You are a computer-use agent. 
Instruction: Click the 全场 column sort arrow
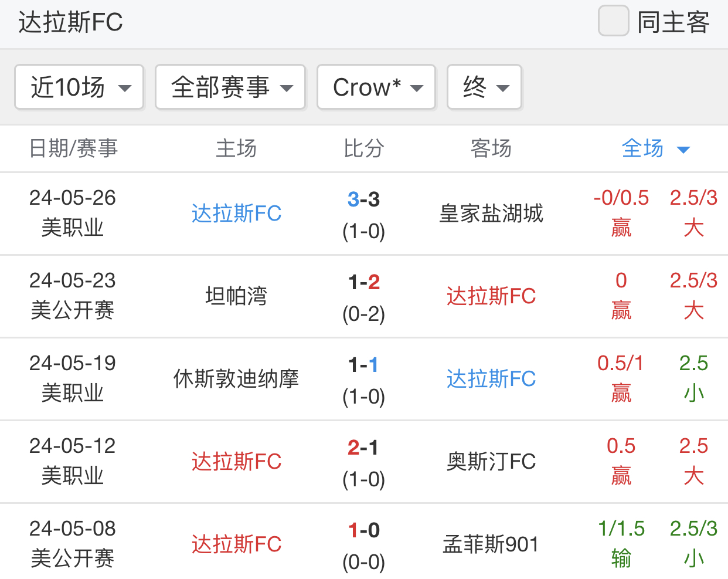(683, 150)
